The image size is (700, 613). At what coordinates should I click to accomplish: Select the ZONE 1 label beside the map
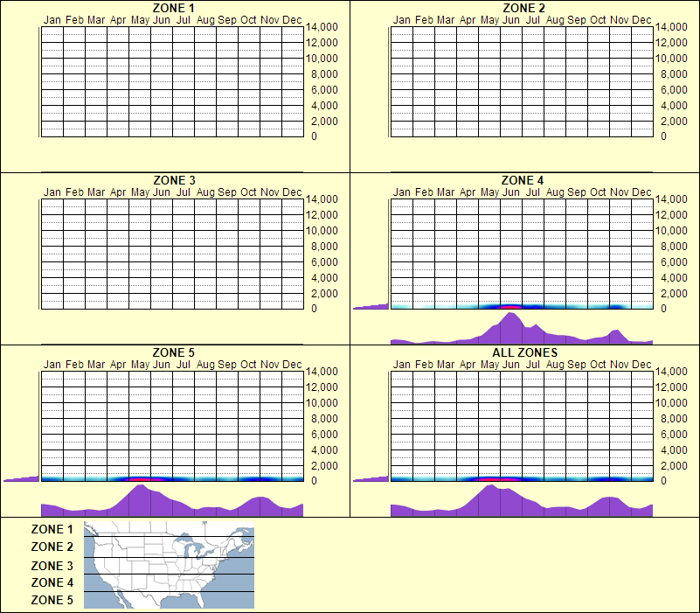tap(52, 529)
